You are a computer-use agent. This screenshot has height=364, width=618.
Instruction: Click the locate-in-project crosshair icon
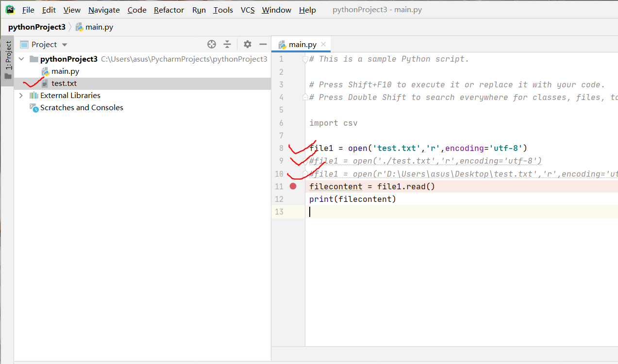212,44
